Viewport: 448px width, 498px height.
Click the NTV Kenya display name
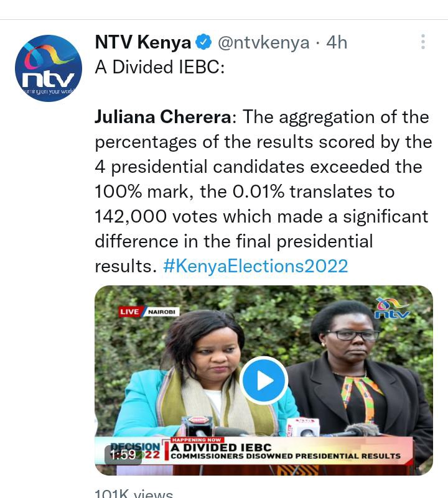142,42
